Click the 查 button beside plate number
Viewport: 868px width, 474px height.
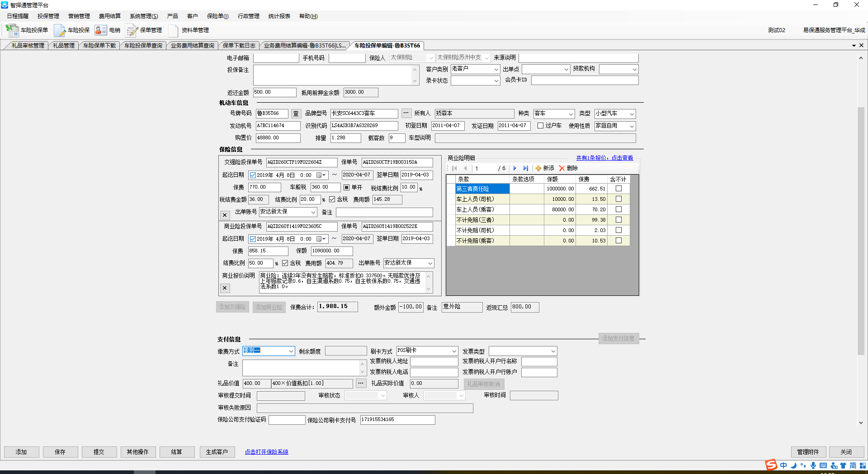coord(296,114)
